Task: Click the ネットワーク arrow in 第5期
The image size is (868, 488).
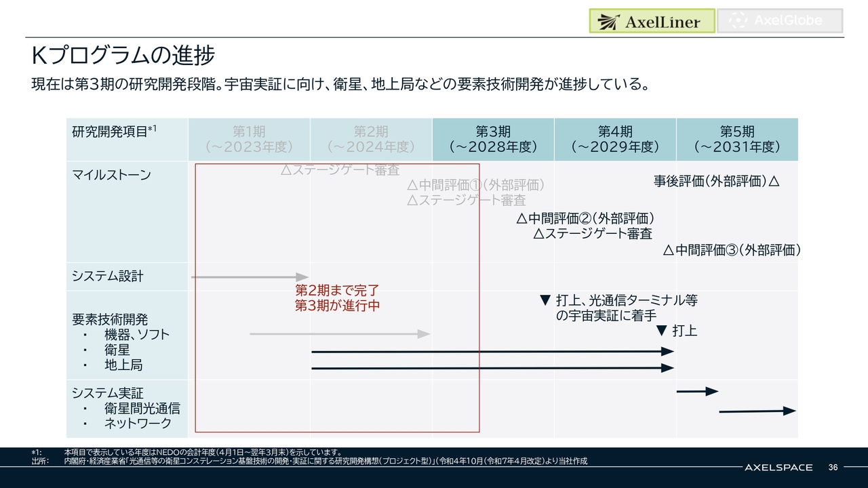Action: tap(757, 411)
